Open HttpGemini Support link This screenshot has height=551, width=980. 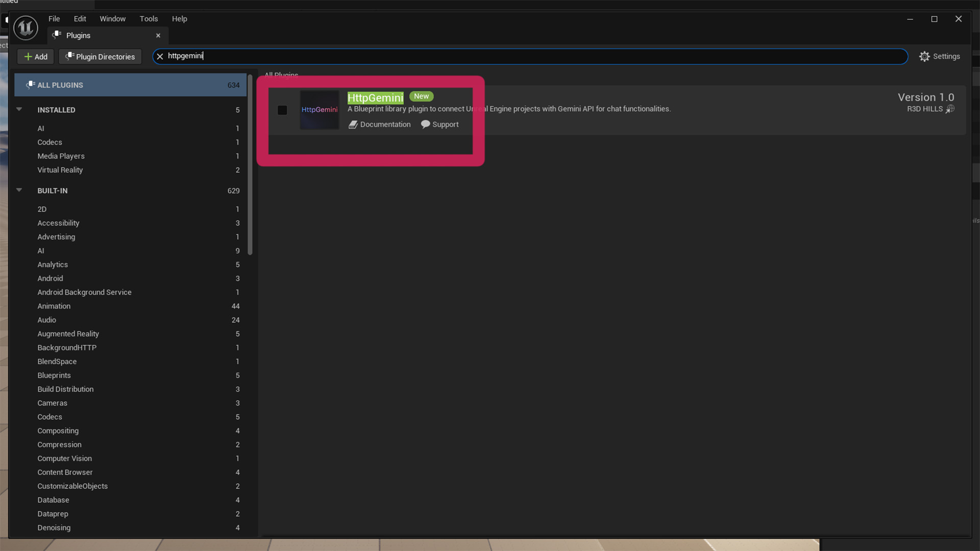click(439, 124)
